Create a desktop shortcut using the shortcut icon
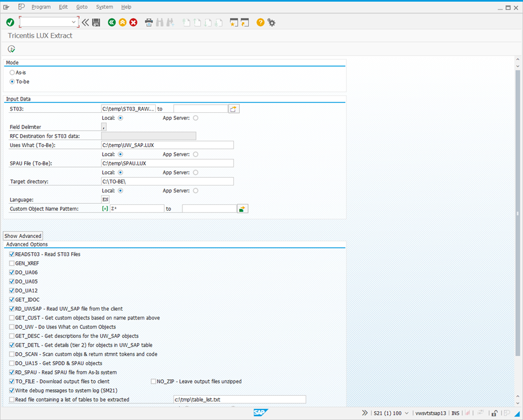This screenshot has height=420, width=523. (244, 22)
